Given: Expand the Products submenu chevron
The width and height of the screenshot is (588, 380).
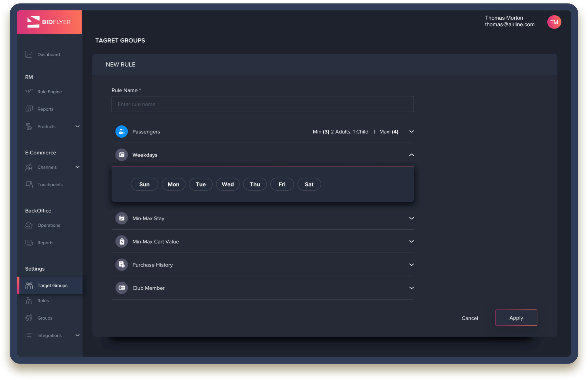Looking at the screenshot, I should click(x=77, y=126).
